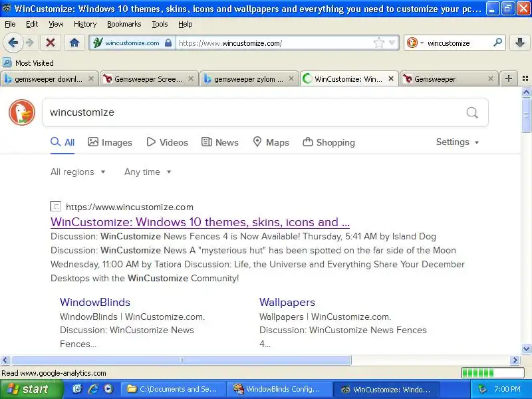Viewport: 532px width, 399px height.
Task: Click the magnifier in the browser search box
Action: [497, 43]
